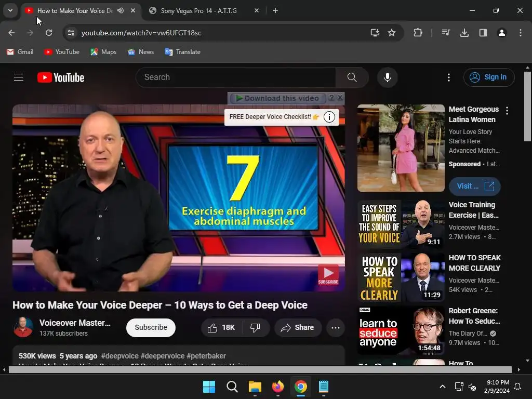
Task: Click the YouTube search input field
Action: [x=236, y=77]
